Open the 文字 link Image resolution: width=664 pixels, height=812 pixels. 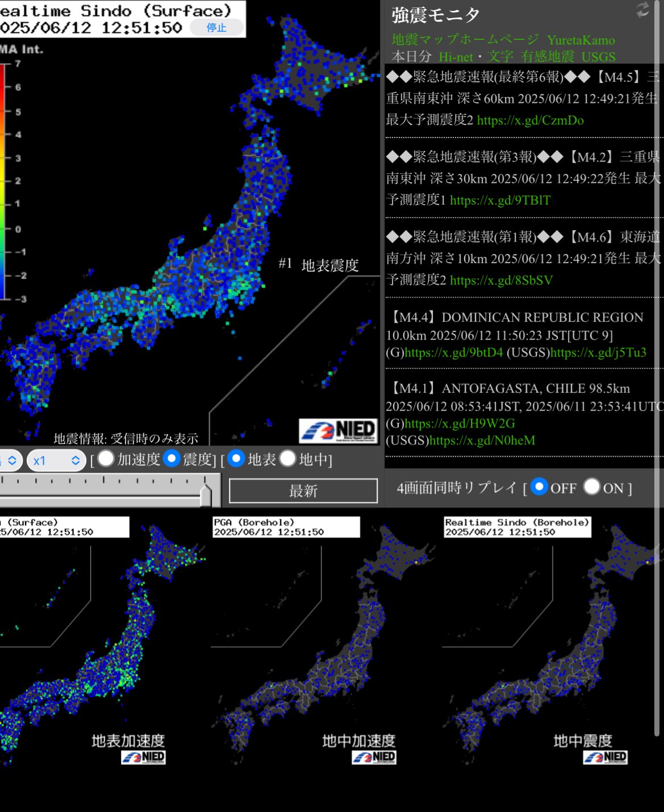pyautogui.click(x=500, y=57)
